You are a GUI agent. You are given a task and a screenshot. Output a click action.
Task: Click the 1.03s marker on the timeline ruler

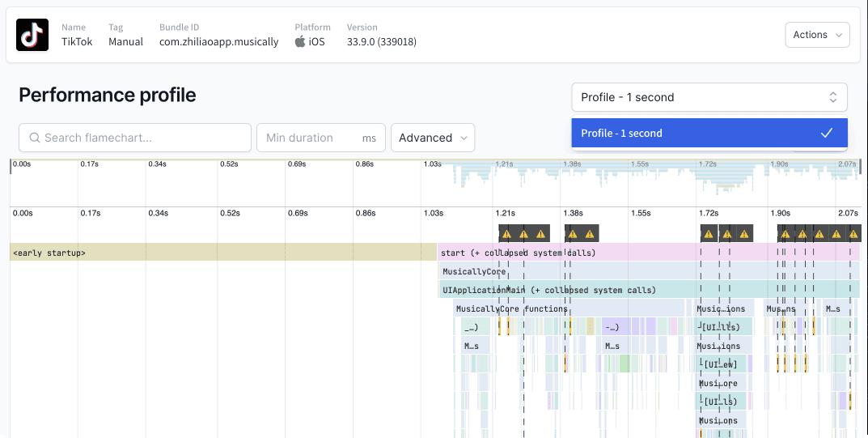433,213
